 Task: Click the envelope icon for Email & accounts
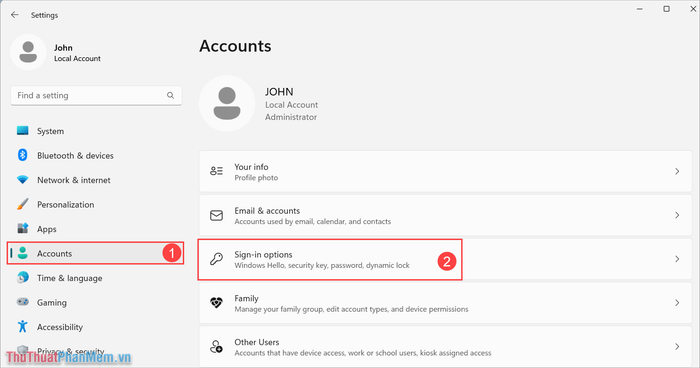[x=217, y=215]
